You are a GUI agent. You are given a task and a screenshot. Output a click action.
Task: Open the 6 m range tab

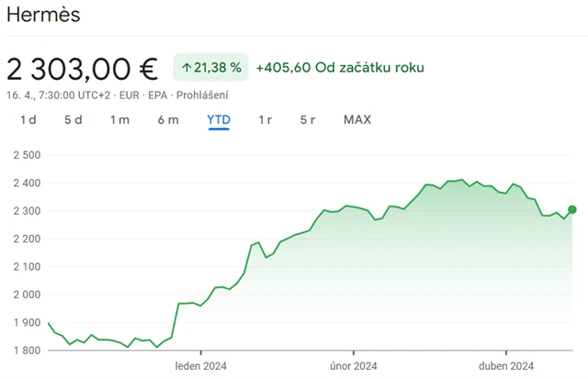(168, 120)
